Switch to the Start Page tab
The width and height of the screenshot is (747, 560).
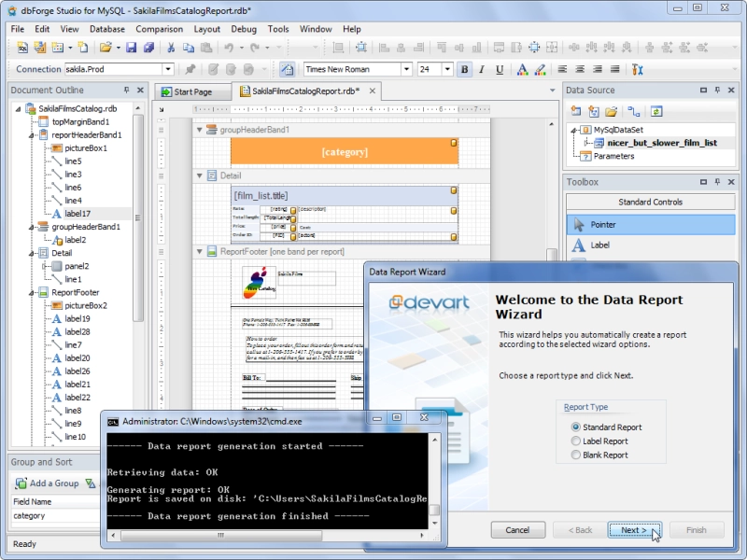(x=192, y=91)
